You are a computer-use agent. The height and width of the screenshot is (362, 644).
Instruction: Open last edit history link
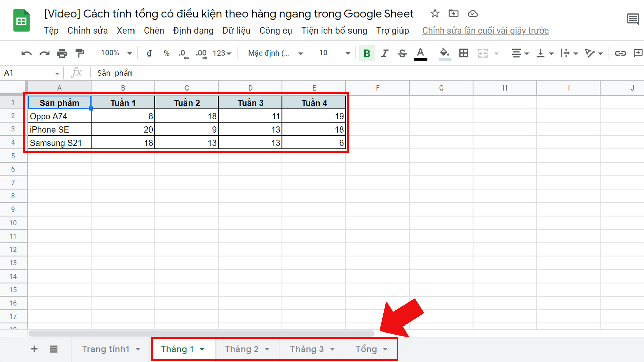pos(485,31)
